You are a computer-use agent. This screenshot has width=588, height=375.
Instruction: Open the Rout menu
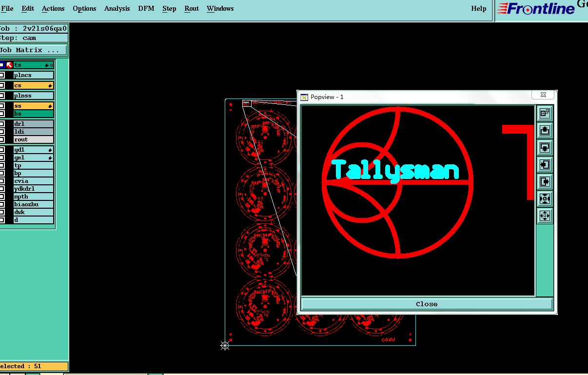click(x=192, y=8)
